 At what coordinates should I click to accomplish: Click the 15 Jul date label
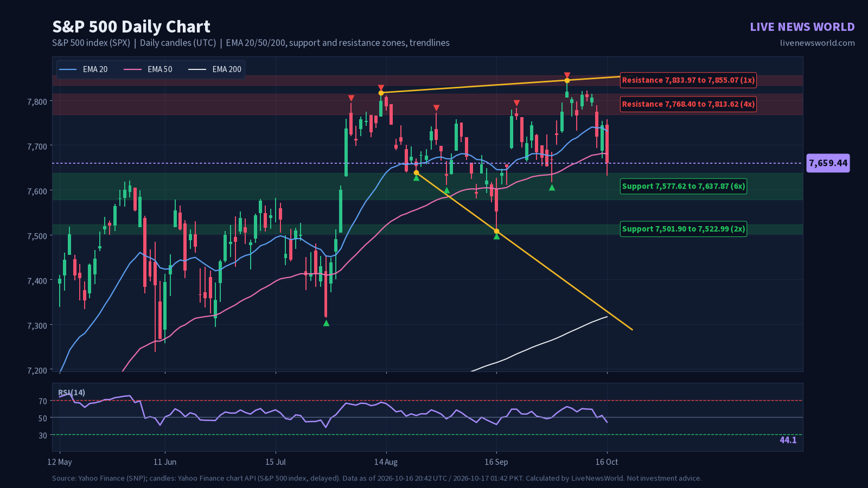click(x=276, y=462)
